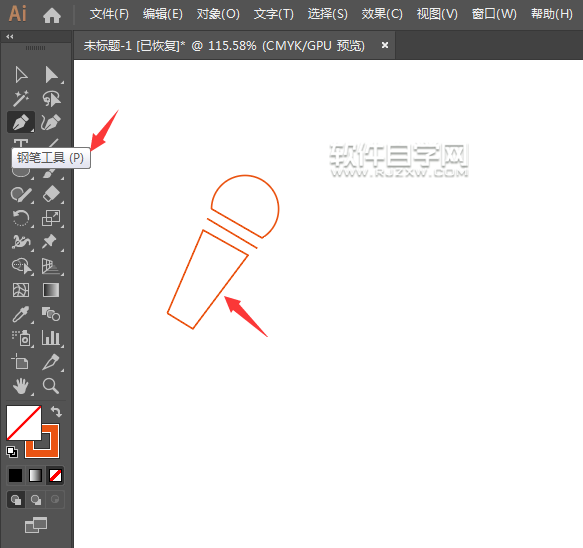Click the orange stroke color swatch
The image size is (583, 548).
[42, 442]
